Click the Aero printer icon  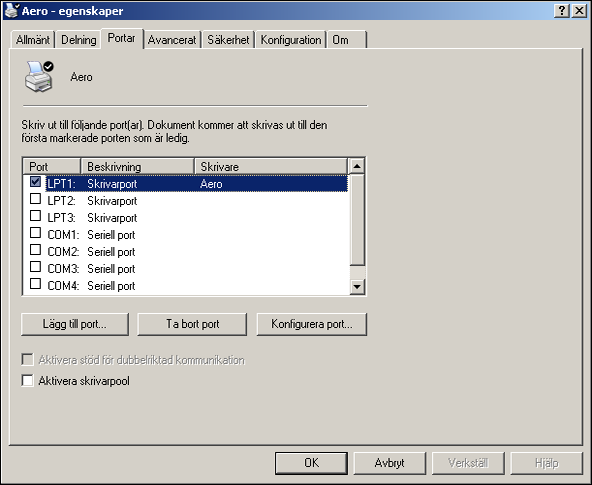pyautogui.click(x=39, y=77)
